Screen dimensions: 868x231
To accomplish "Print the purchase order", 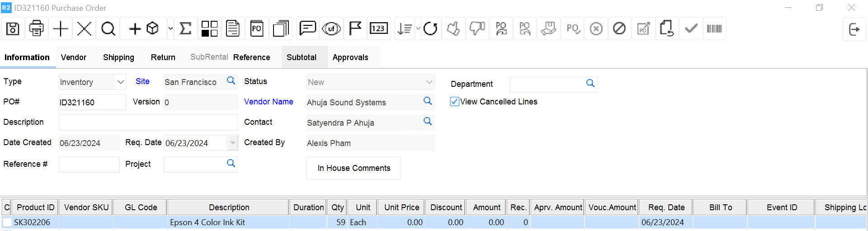I will point(37,29).
